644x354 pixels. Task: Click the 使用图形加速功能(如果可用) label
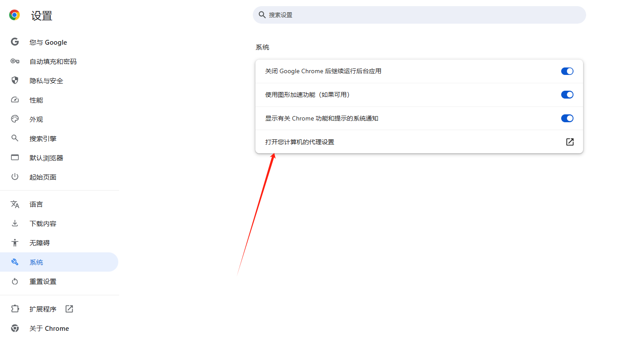[x=308, y=95]
